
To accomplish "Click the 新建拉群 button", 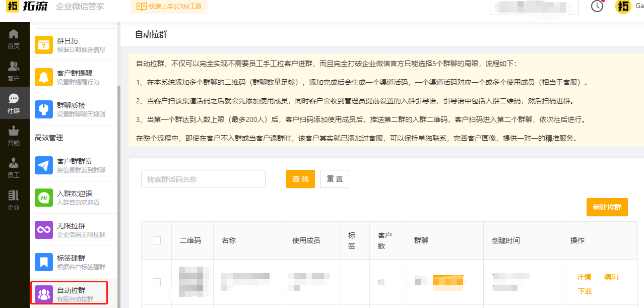I will click(607, 207).
